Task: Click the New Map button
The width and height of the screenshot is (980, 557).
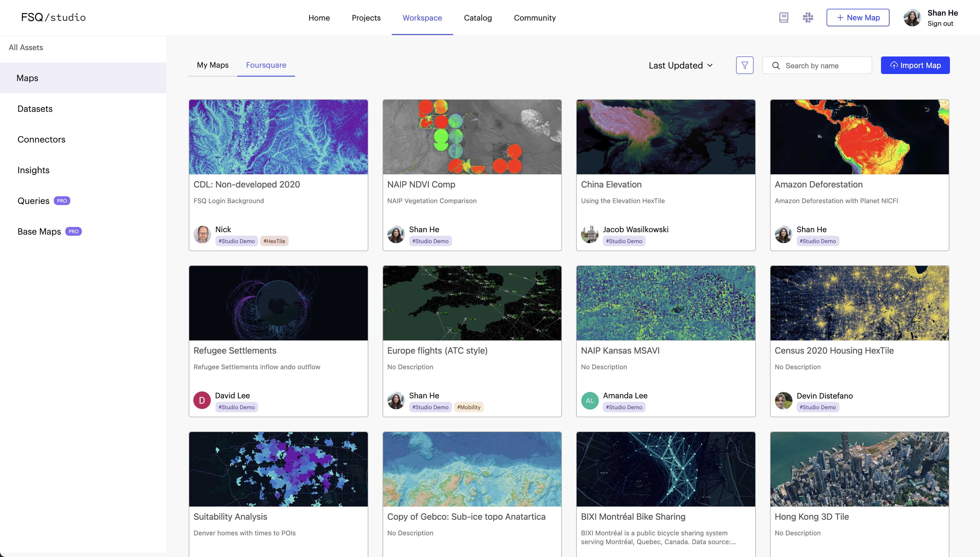Action: coord(858,18)
